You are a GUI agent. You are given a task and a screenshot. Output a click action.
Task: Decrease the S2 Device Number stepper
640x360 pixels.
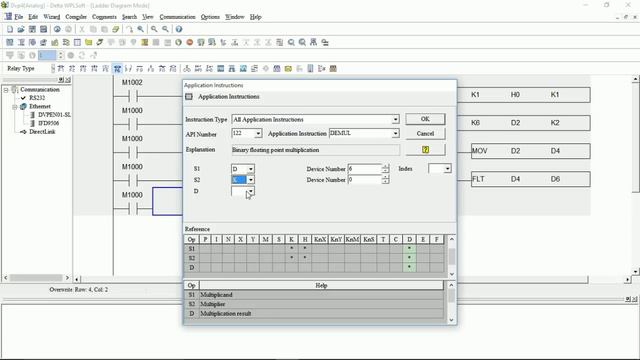pos(385,182)
